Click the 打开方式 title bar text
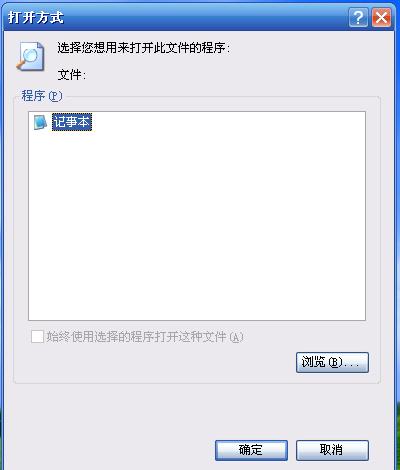 coord(36,17)
